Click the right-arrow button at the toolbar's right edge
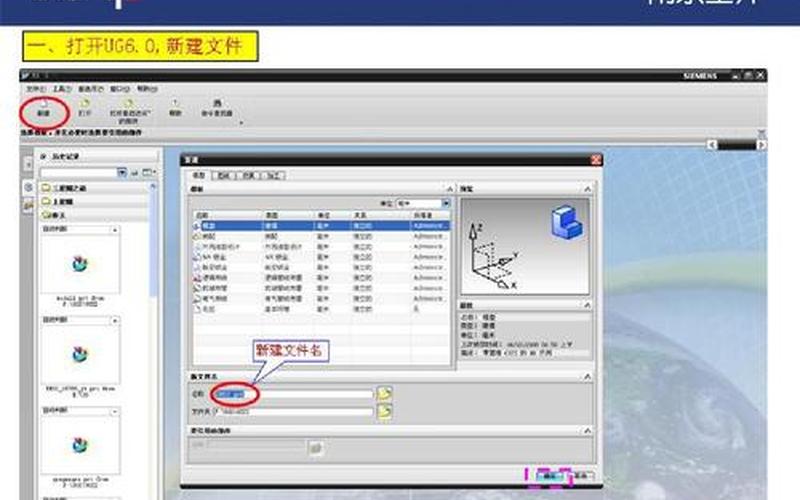Screen dimensions: 800x500 [761, 145]
